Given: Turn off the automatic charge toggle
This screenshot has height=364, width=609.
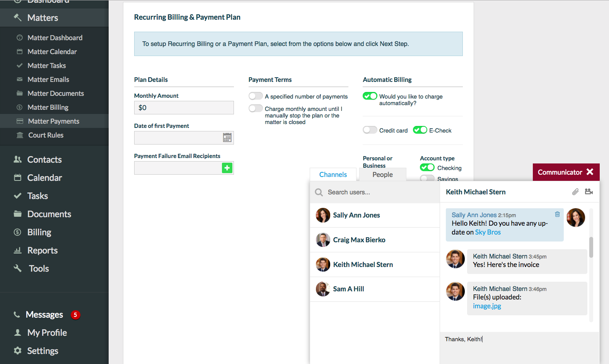Looking at the screenshot, I should [370, 96].
